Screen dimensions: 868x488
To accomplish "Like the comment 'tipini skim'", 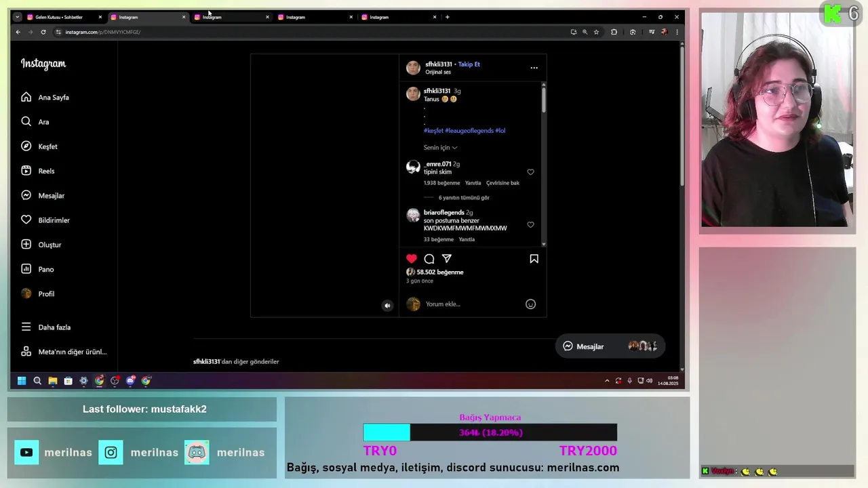I will coord(530,172).
